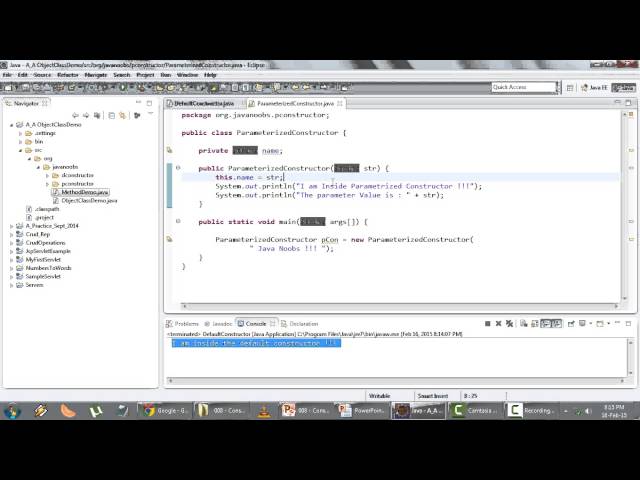Viewport: 640px width, 480px height.
Task: Click the Open Perspective icon
Action: pos(570,88)
